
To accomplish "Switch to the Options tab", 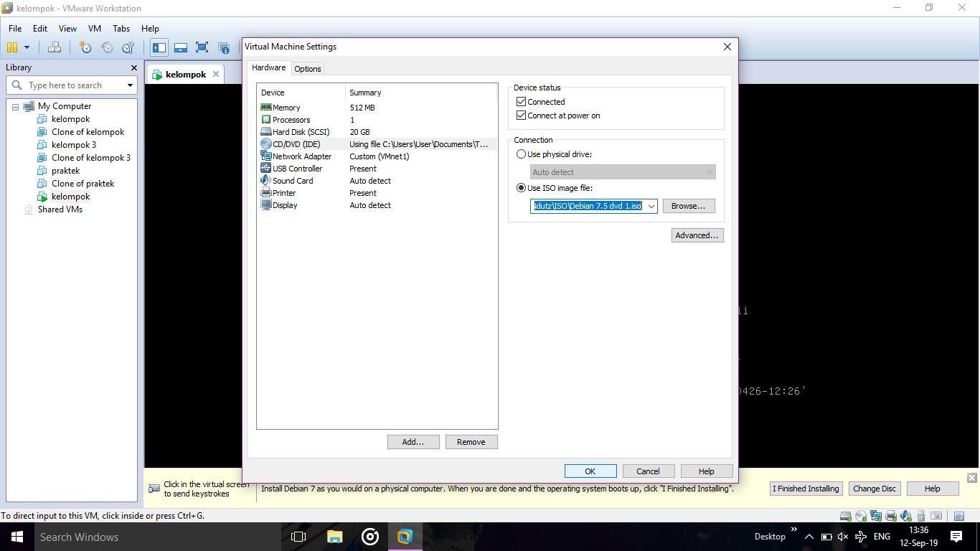I will pos(307,69).
